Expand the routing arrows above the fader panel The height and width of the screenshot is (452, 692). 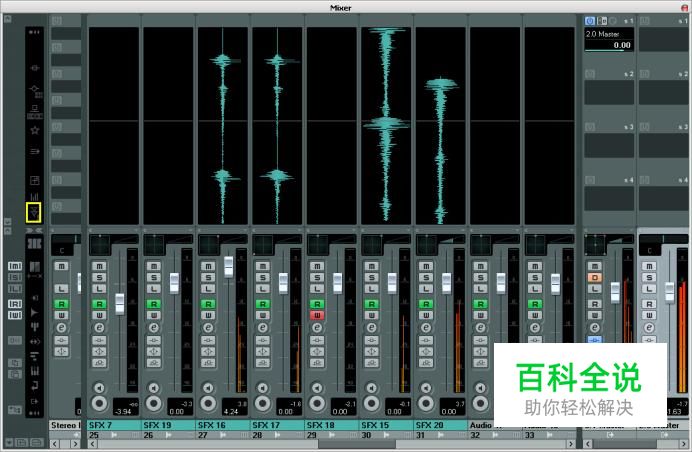tap(34, 230)
